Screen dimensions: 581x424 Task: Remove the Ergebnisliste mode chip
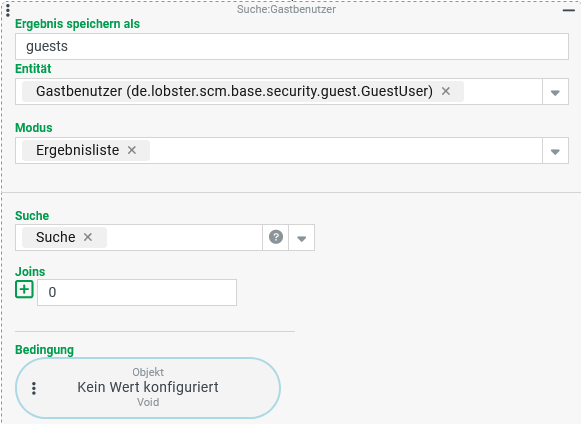[132, 150]
